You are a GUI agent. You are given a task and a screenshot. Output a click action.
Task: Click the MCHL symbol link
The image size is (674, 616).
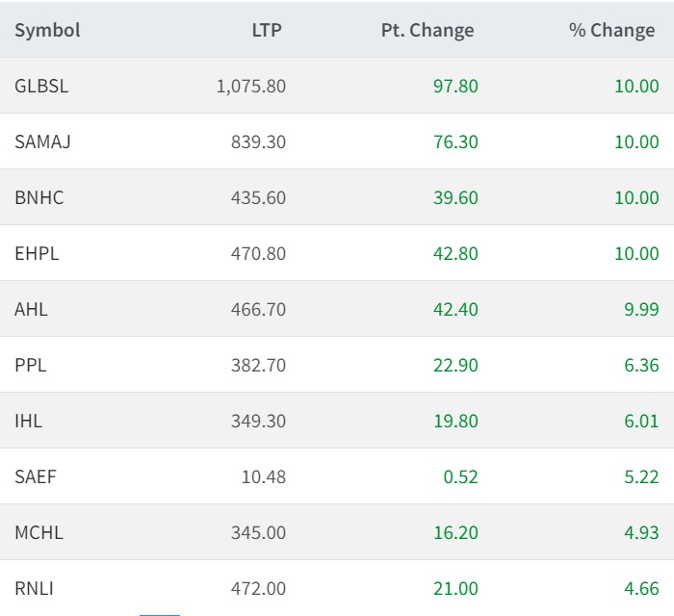(x=39, y=532)
